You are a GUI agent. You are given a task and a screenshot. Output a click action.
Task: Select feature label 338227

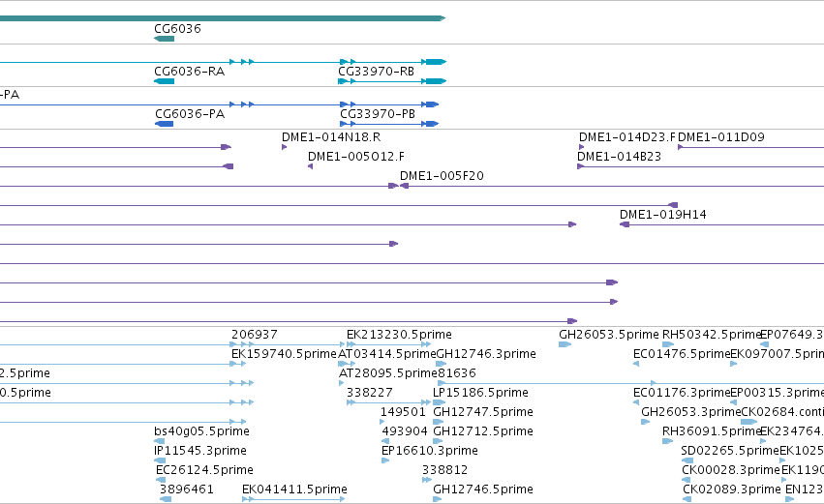(x=370, y=393)
